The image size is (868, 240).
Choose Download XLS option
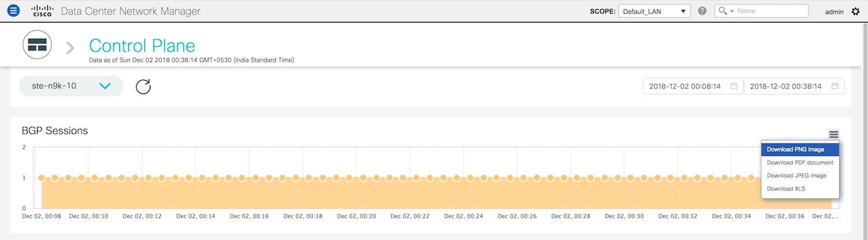(x=786, y=189)
